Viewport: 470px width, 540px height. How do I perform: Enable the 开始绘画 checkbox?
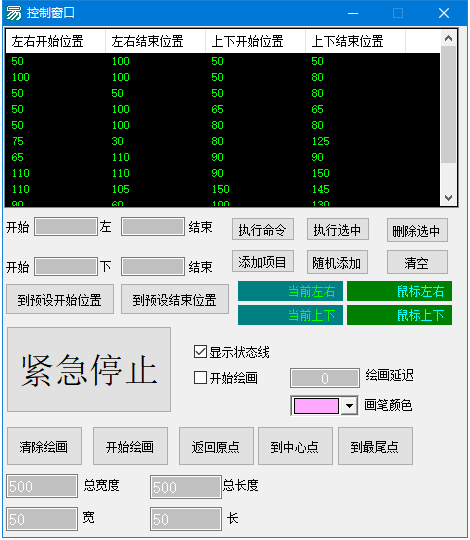[200, 378]
